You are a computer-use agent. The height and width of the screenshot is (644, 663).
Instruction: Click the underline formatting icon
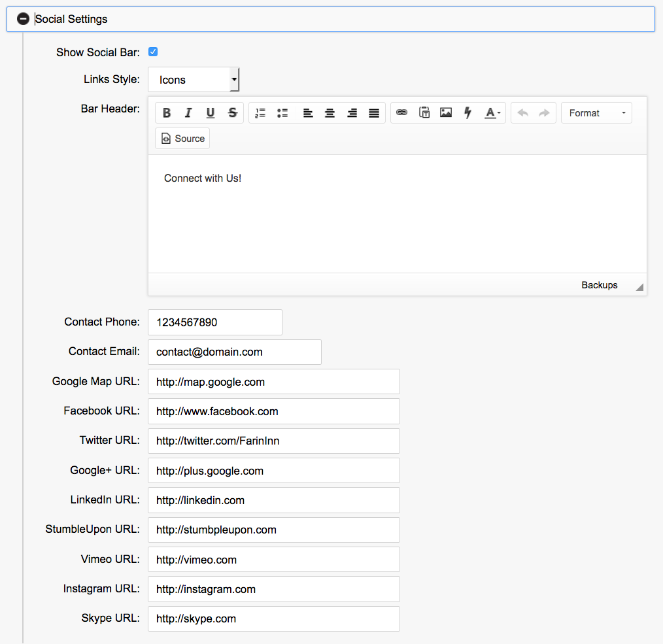point(211,113)
